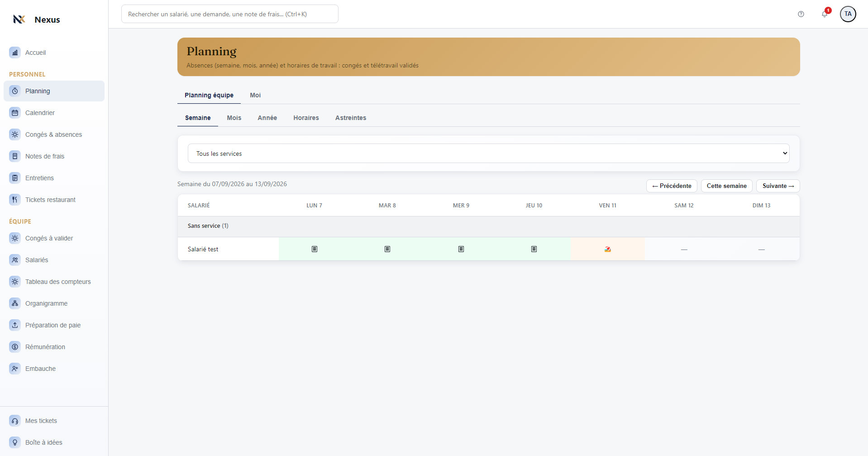Click the Notes de frais icon
868x456 pixels.
click(15, 156)
